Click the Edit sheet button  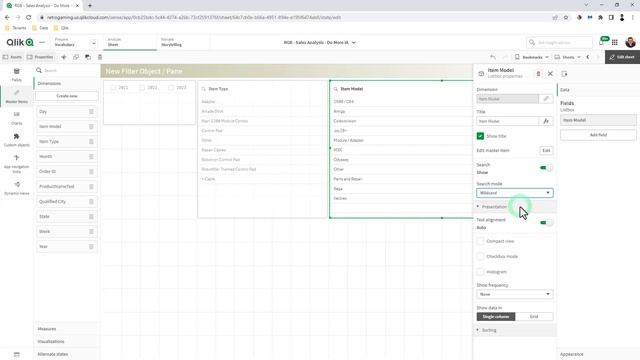622,57
